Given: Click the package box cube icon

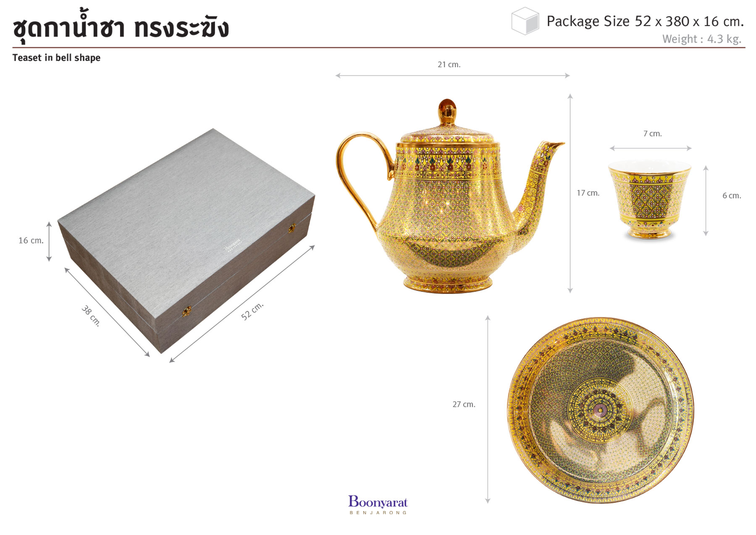Looking at the screenshot, I should pos(525,21).
